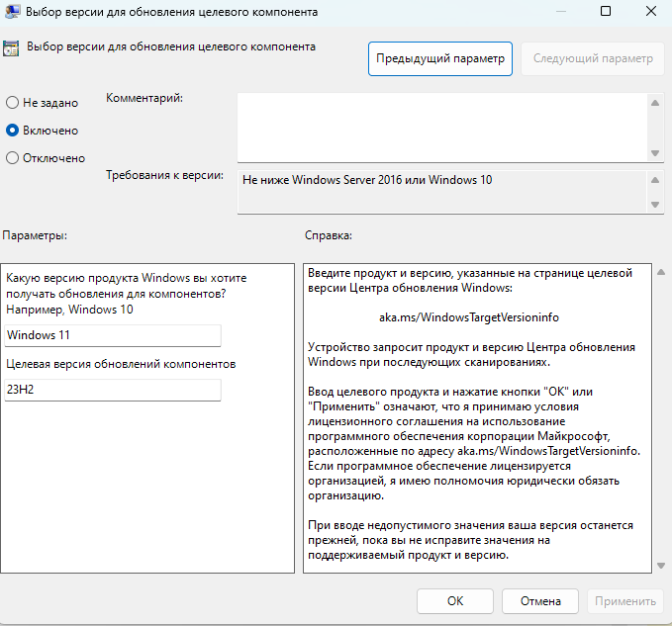Screen dimensions: 672x626
Task: Click 'Предыдущий параметр' button
Action: click(x=440, y=58)
